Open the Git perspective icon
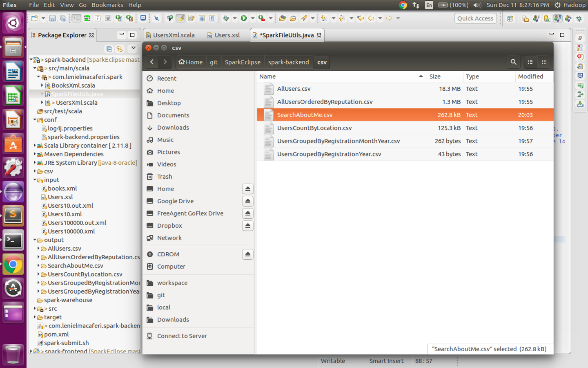Image resolution: width=588 pixels, height=368 pixels. 546,18
